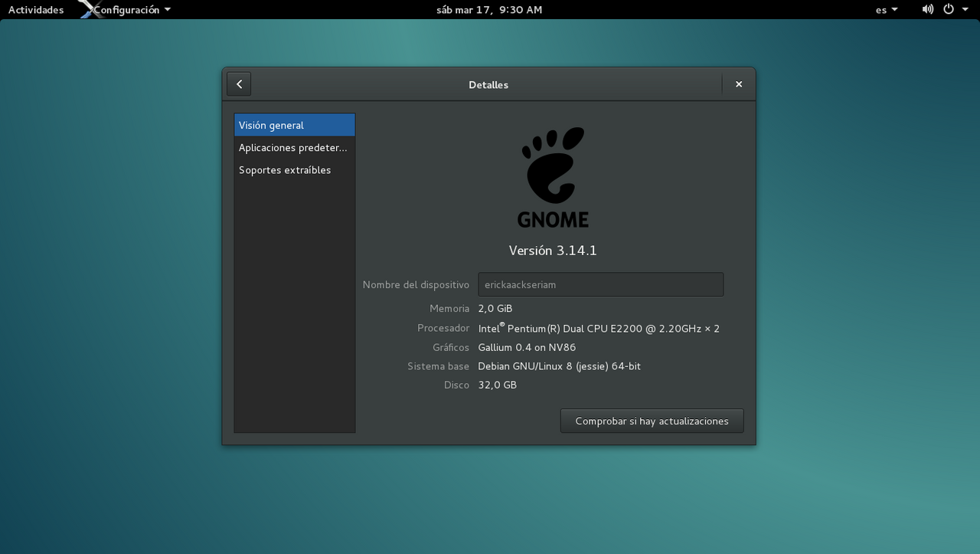Click the Nombre del dispositivo input field
The height and width of the screenshot is (554, 980).
coord(601,284)
